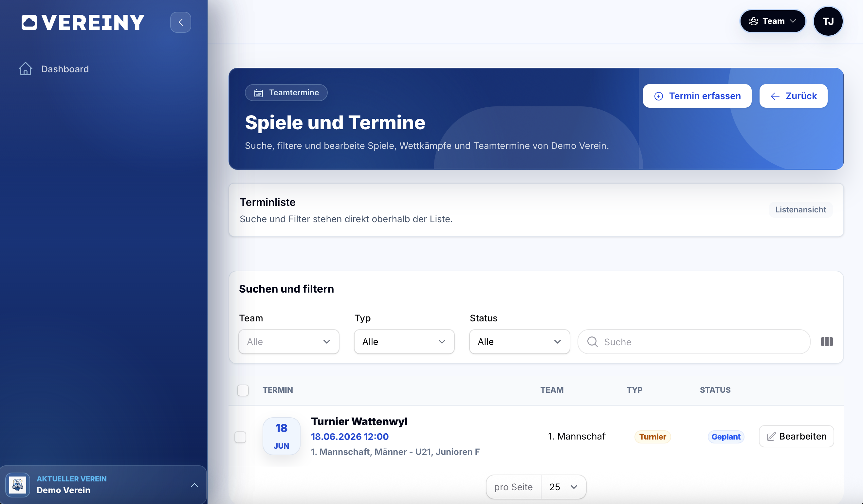Click Termin erfassen button
863x504 pixels.
point(697,96)
